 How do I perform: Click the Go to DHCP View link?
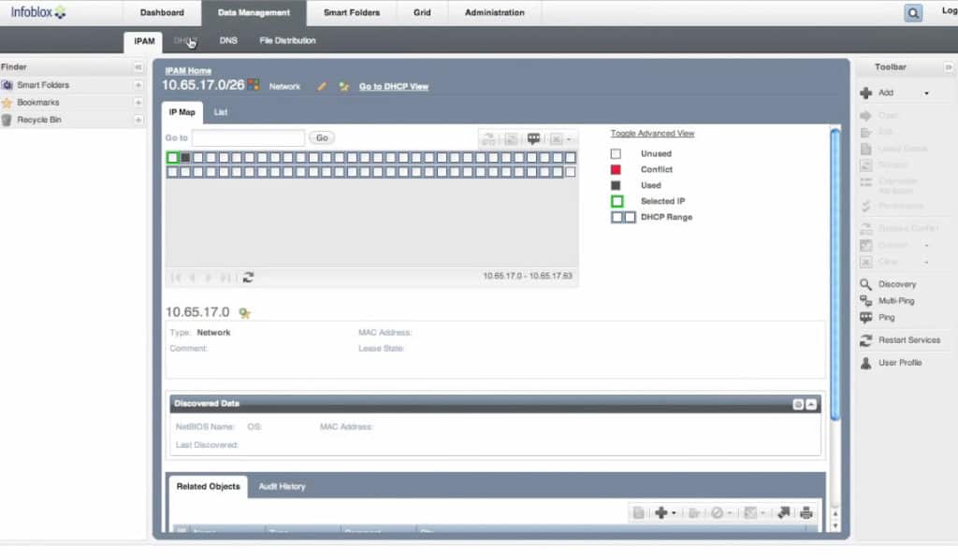point(394,87)
